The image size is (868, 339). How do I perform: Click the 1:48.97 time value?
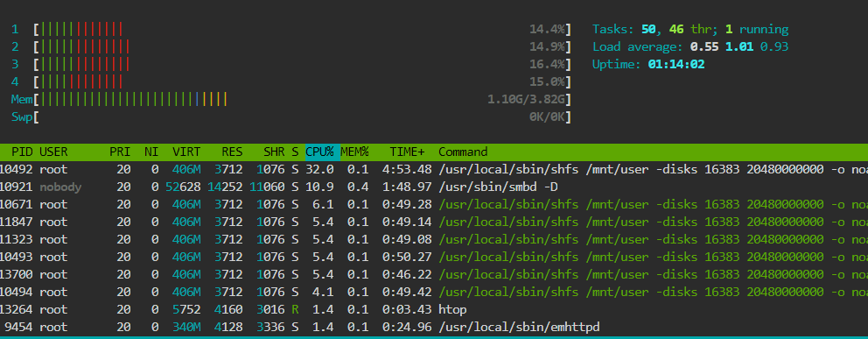coord(407,187)
